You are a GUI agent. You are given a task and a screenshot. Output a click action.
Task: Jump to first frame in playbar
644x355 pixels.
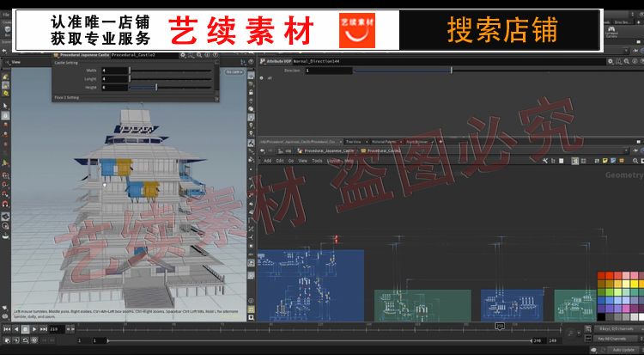[x=7, y=329]
